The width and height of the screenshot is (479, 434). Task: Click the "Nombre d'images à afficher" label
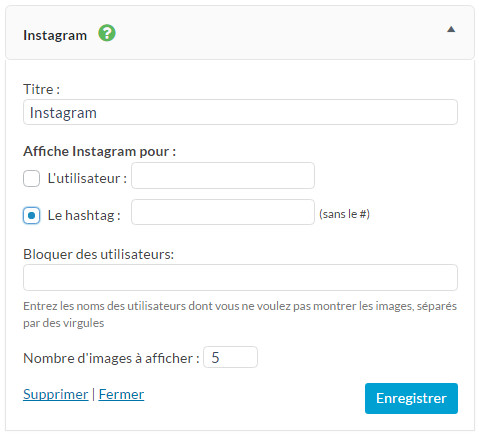tap(111, 358)
